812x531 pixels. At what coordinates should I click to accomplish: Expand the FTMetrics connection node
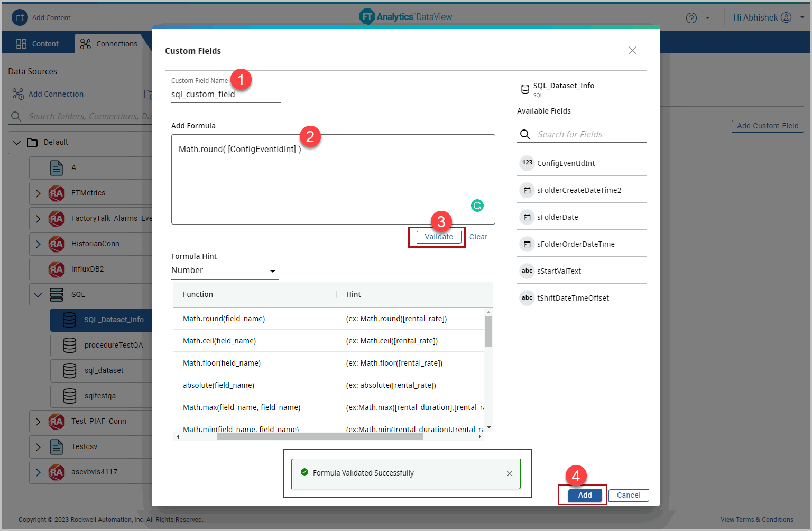click(38, 193)
